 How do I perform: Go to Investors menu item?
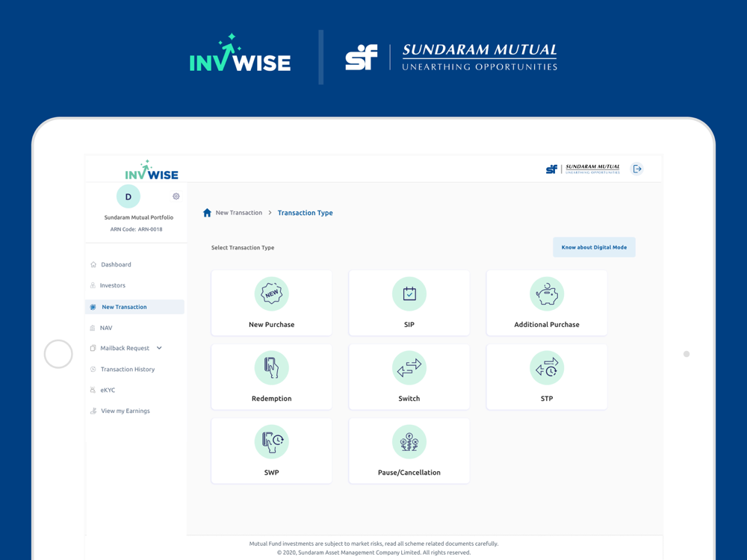tap(113, 286)
